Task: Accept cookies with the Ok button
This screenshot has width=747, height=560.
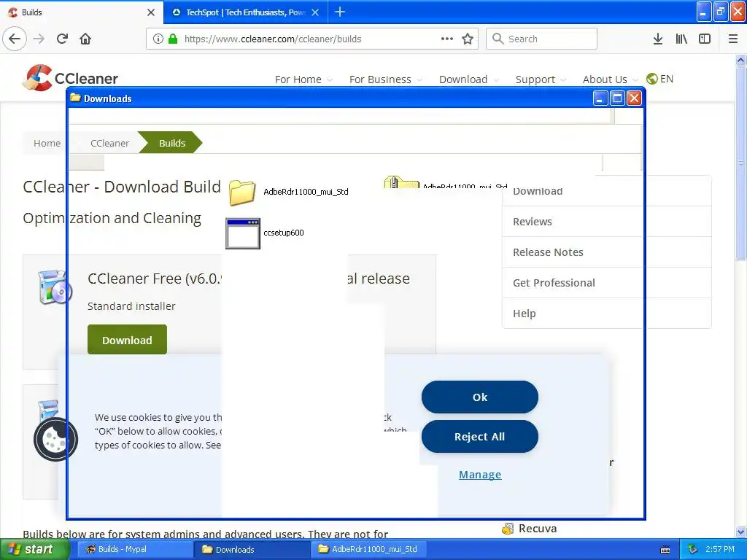Action: (x=480, y=397)
